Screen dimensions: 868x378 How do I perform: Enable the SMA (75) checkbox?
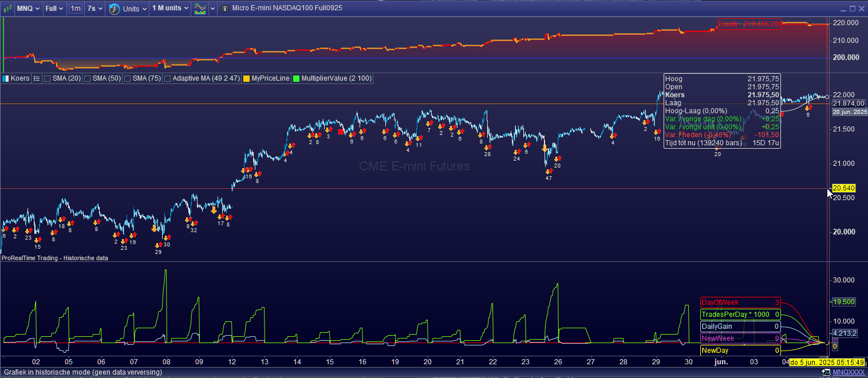(x=128, y=78)
